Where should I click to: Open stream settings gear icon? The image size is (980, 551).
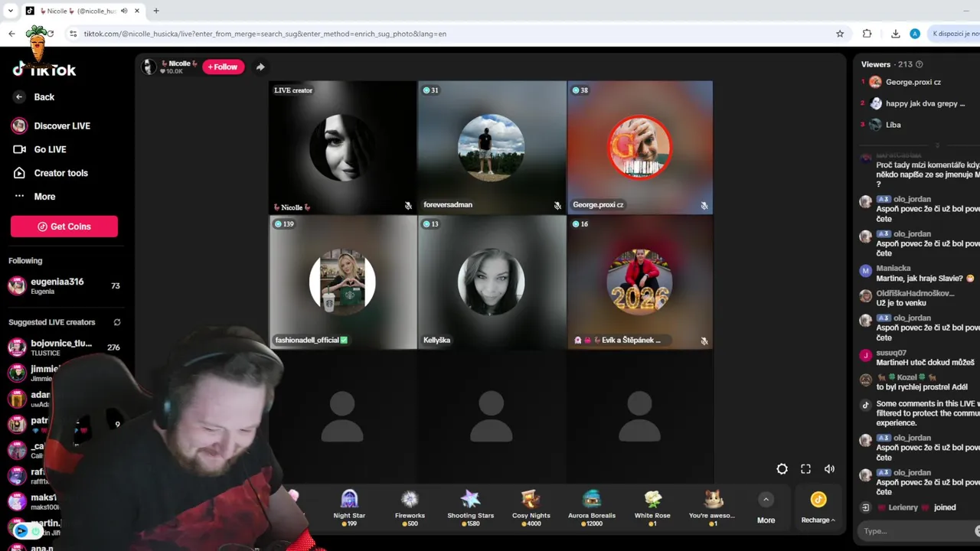click(782, 469)
